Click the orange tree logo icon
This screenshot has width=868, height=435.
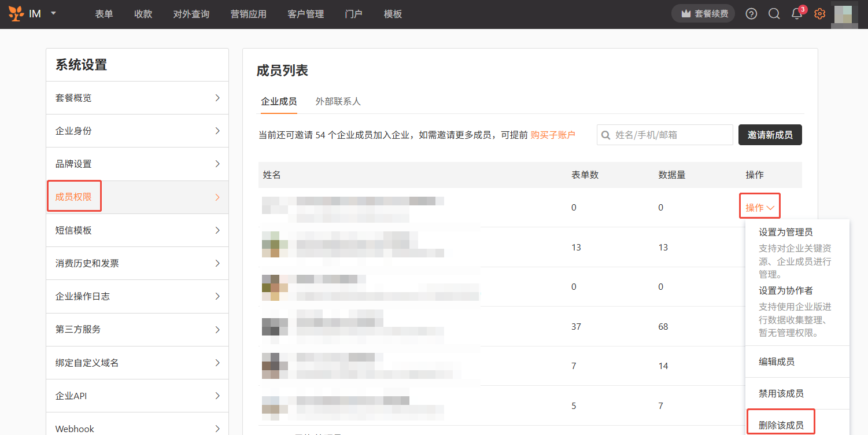click(17, 13)
